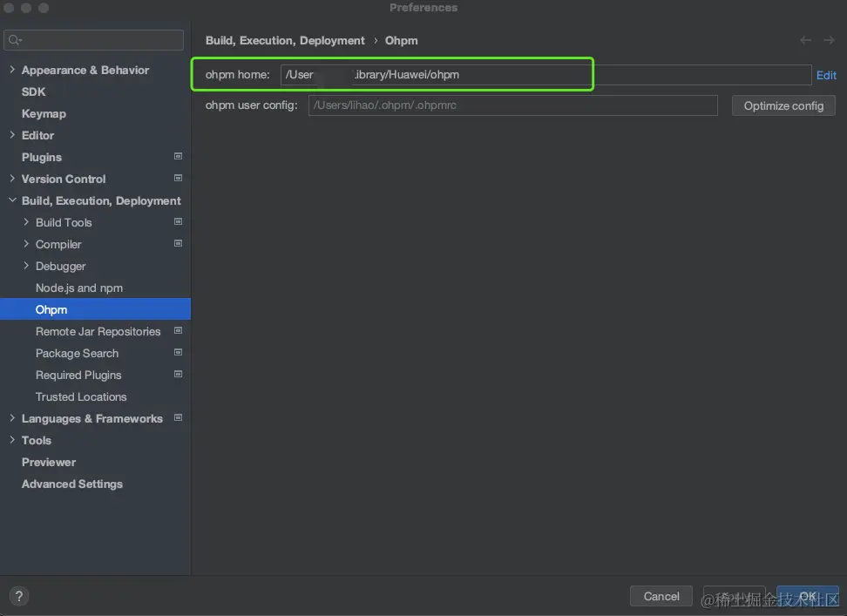Click the project-level icon beside Plugins
The width and height of the screenshot is (847, 616).
tap(178, 157)
